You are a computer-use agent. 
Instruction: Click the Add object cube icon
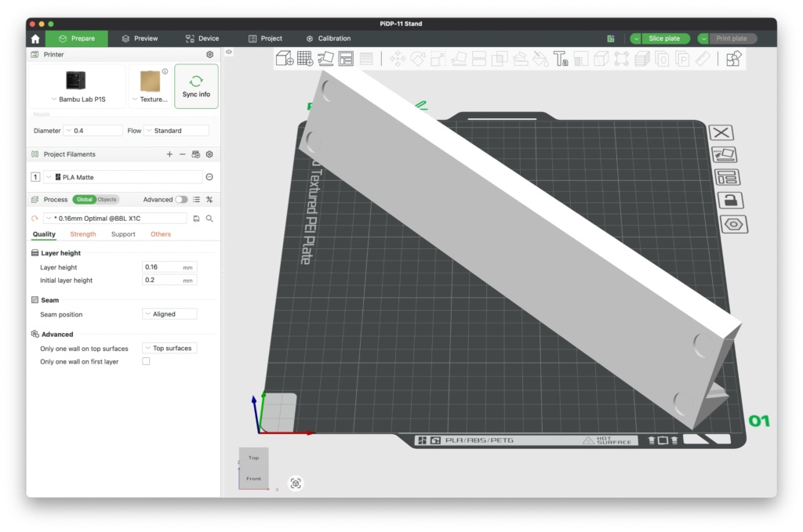pyautogui.click(x=285, y=58)
